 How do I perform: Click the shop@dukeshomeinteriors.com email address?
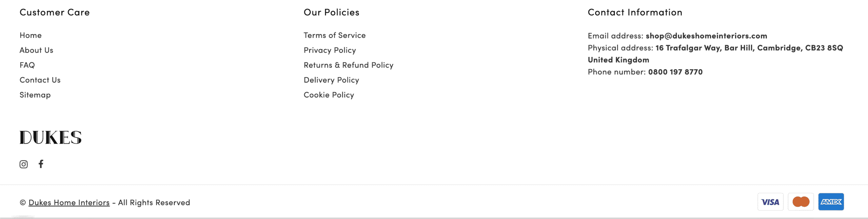(x=706, y=36)
